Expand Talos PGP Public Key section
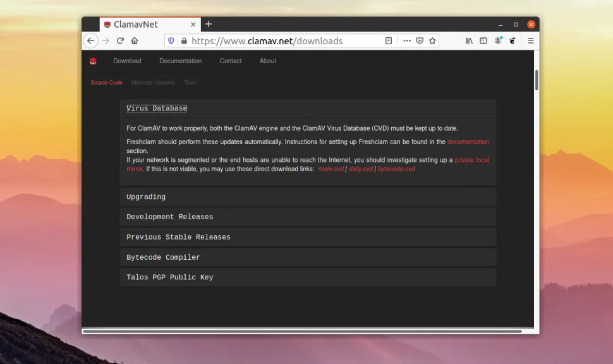613x364 pixels. [308, 277]
